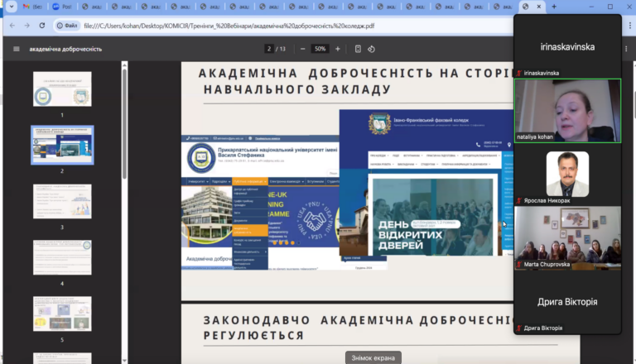Zoom in with the plus icon
Image resolution: width=636 pixels, height=364 pixels.
pos(338,49)
